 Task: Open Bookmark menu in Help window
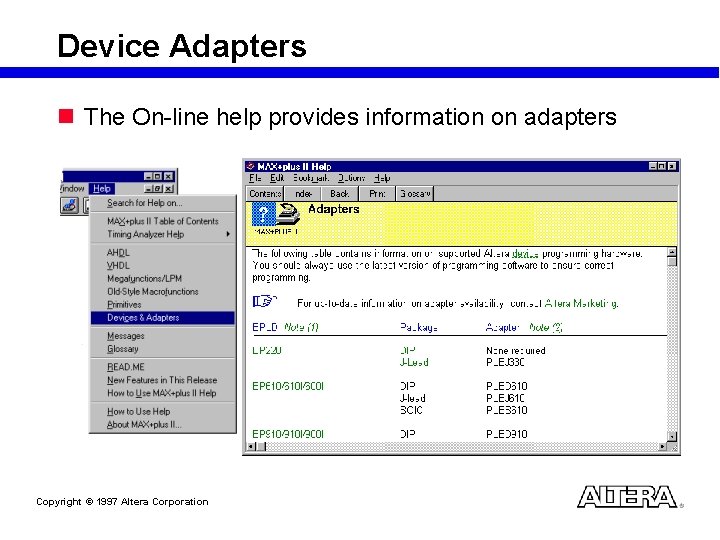pyautogui.click(x=311, y=178)
